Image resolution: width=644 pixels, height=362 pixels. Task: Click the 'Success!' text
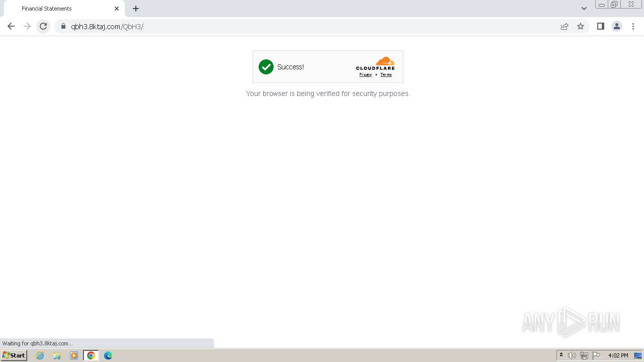coord(290,67)
